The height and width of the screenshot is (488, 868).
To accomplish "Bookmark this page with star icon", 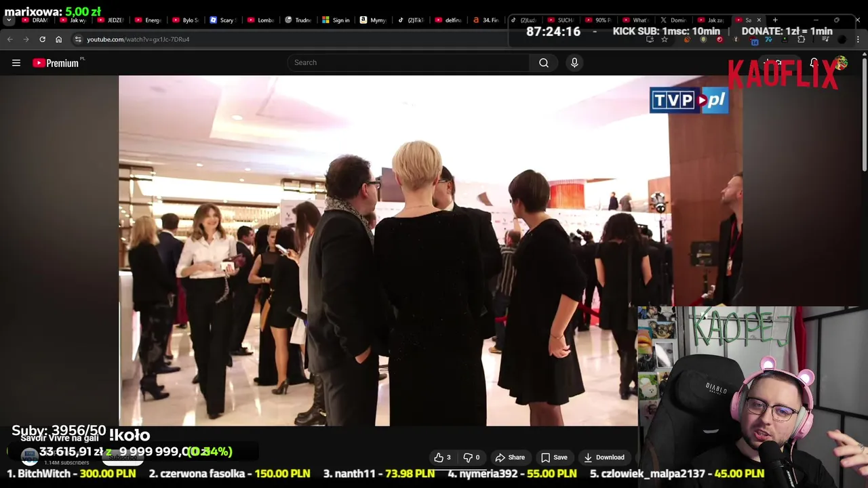I will pyautogui.click(x=665, y=39).
